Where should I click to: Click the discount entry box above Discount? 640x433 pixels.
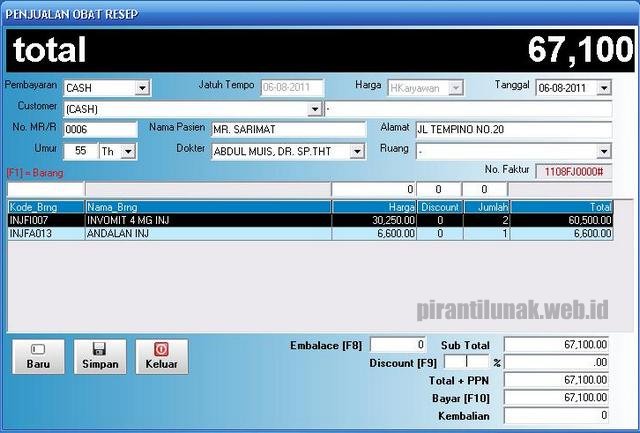pos(439,189)
